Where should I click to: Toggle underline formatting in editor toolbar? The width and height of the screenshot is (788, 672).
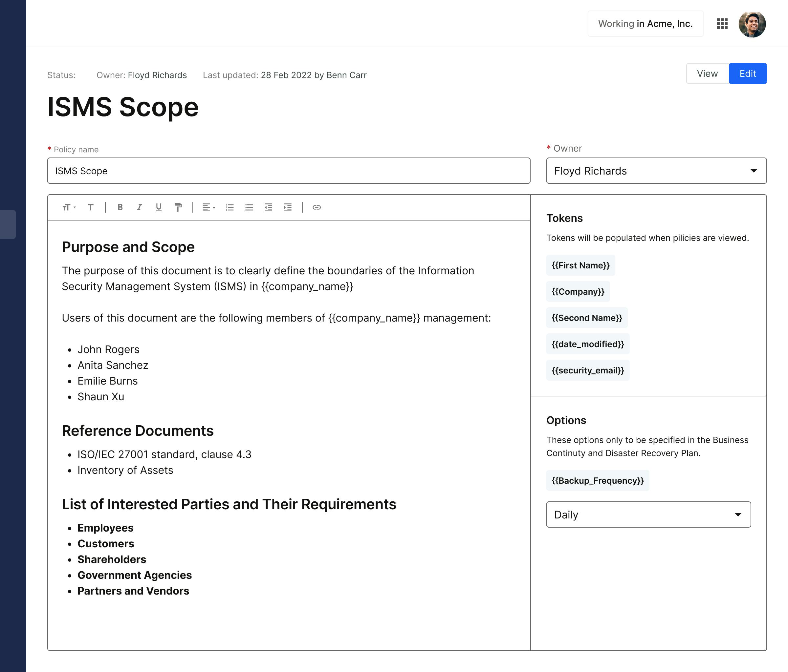pyautogui.click(x=159, y=207)
